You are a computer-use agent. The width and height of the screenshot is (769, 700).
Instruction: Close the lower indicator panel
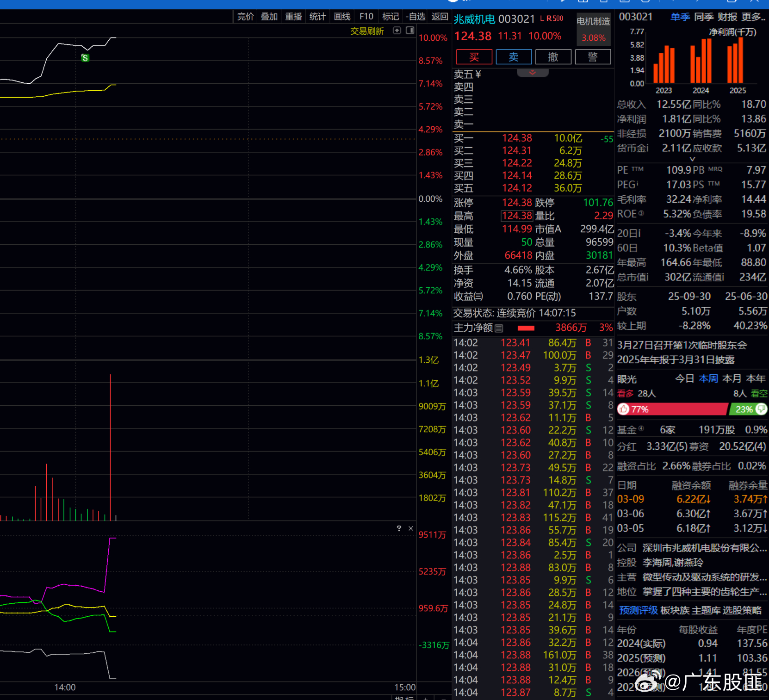410,528
